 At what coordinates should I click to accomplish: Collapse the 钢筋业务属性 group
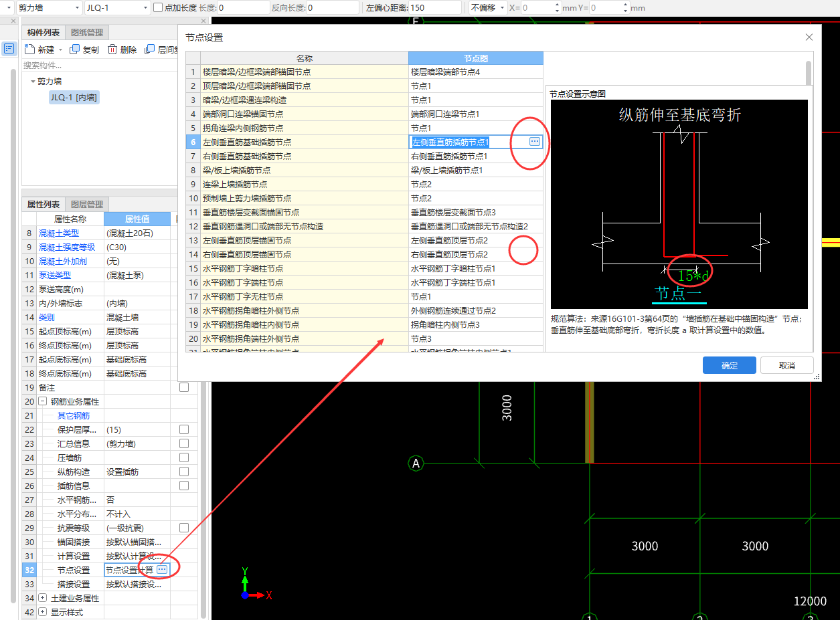(42, 401)
